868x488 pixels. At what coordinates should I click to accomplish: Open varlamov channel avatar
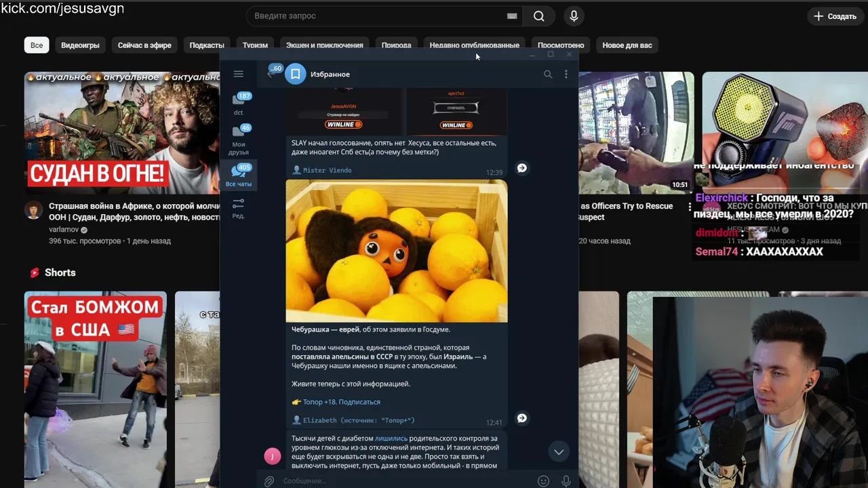pyautogui.click(x=33, y=210)
